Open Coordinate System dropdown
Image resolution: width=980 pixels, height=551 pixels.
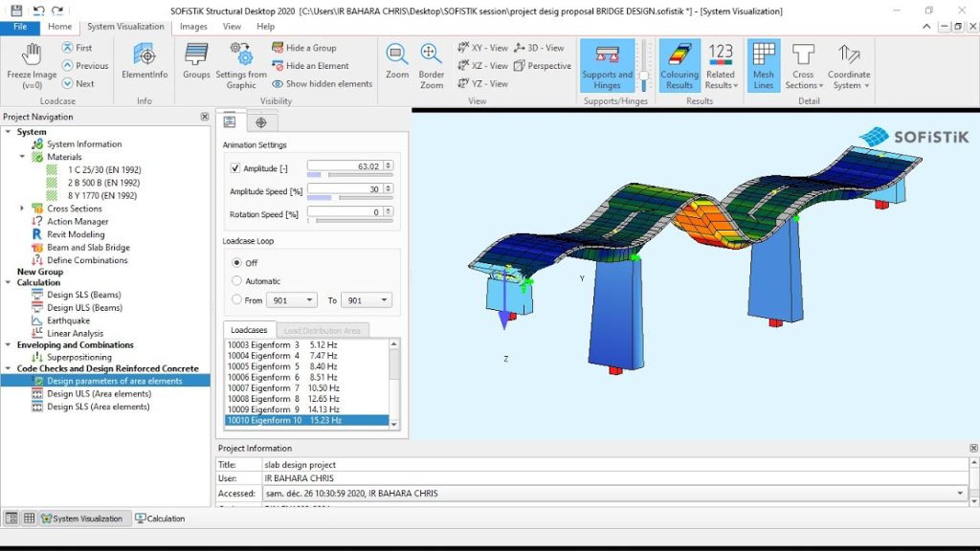849,66
